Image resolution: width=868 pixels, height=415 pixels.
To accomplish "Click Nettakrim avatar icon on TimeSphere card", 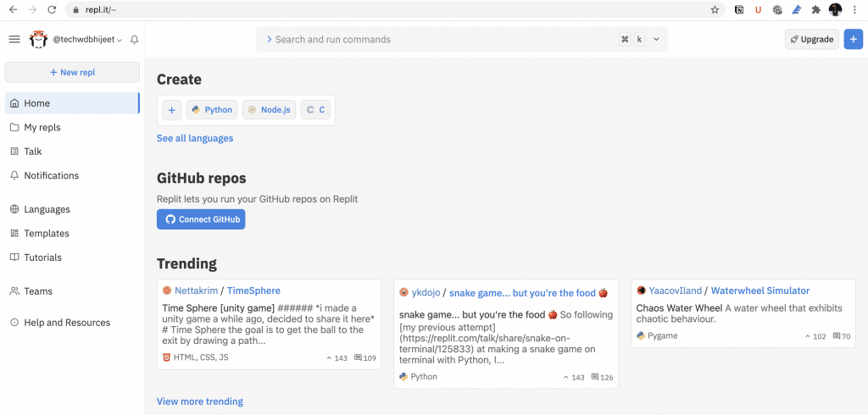I will pyautogui.click(x=167, y=290).
